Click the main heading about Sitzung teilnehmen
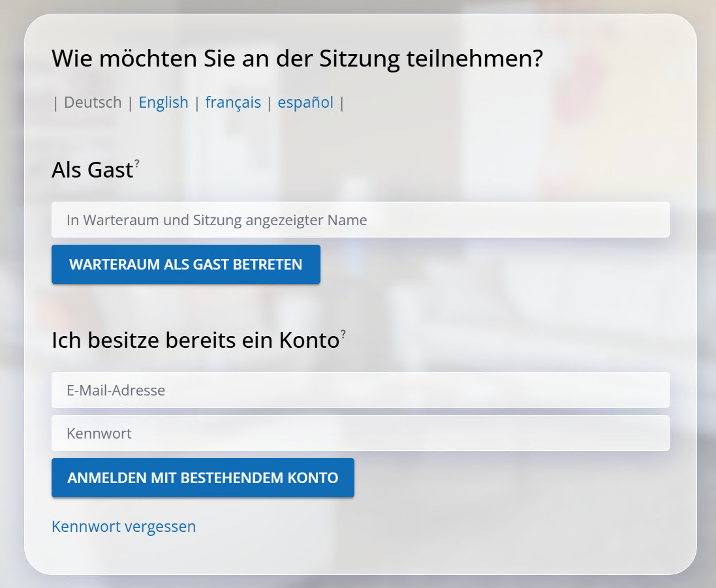 (297, 59)
